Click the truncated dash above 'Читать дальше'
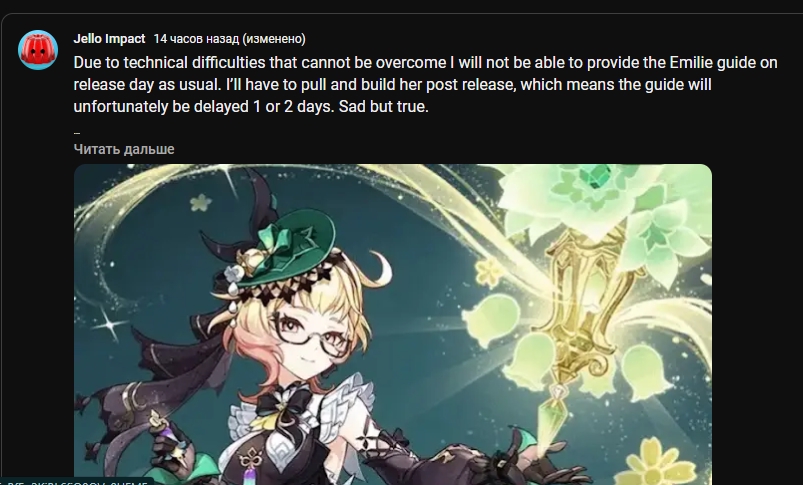Viewport: 803px width, 485px height. pos(77,133)
